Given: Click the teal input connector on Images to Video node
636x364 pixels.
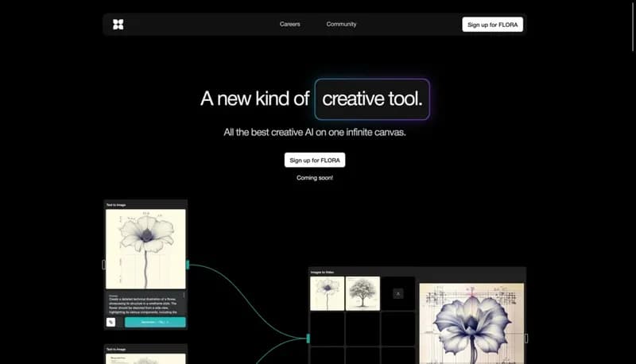Looking at the screenshot, I should [x=308, y=338].
